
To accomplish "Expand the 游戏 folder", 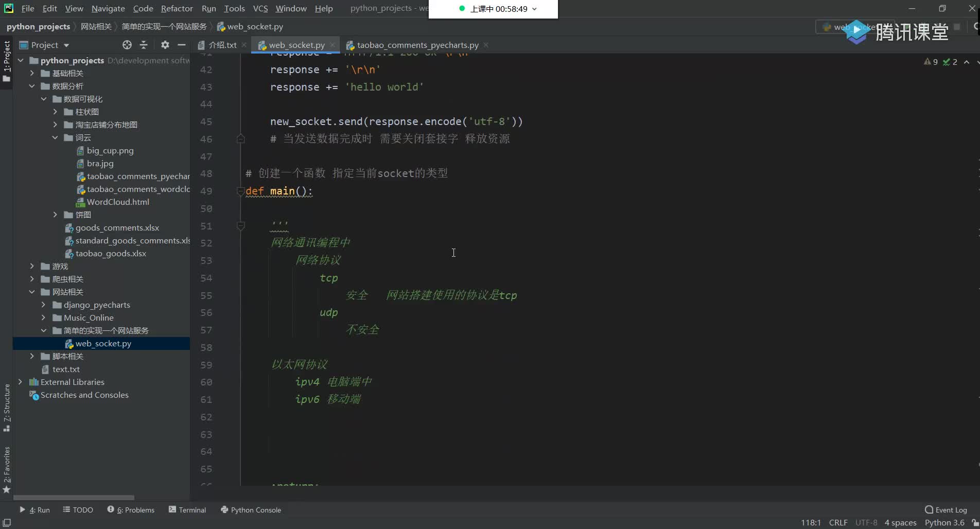I will (x=32, y=266).
